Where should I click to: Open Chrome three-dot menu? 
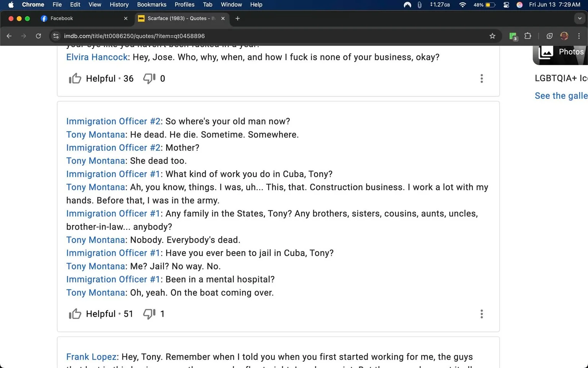click(x=579, y=36)
